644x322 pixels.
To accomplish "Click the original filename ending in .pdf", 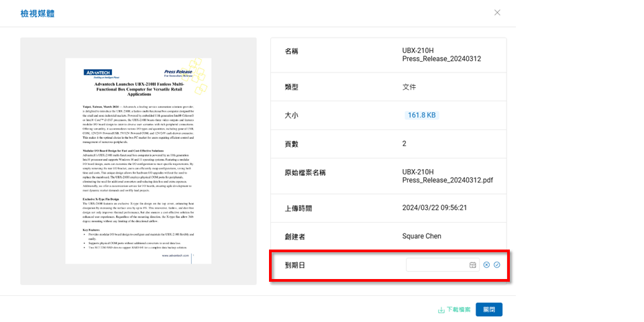I will 447,176.
